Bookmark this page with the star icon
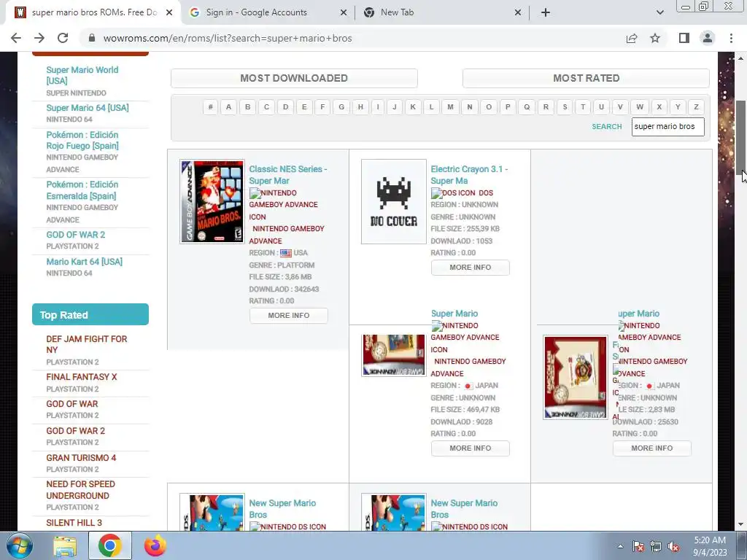 click(655, 38)
